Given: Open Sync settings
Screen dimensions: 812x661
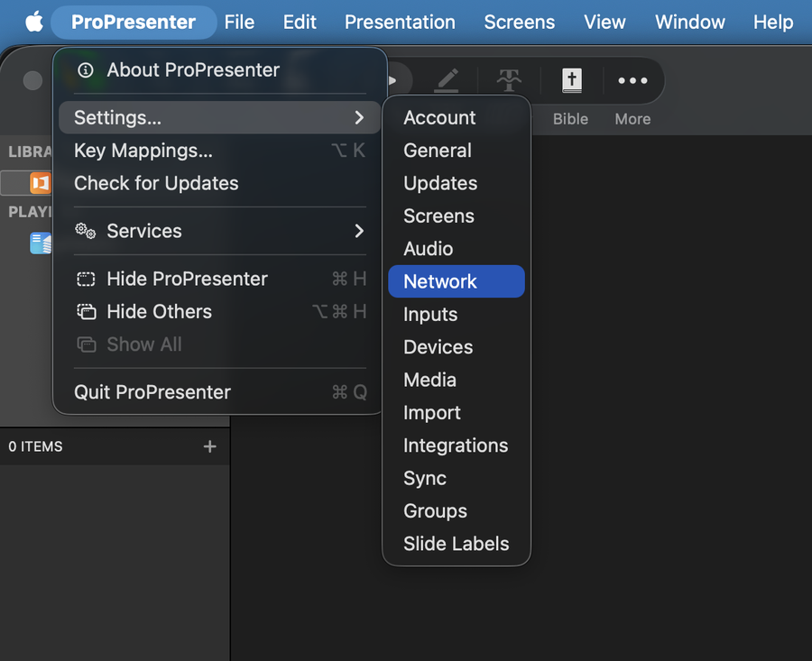Looking at the screenshot, I should 457,478.
